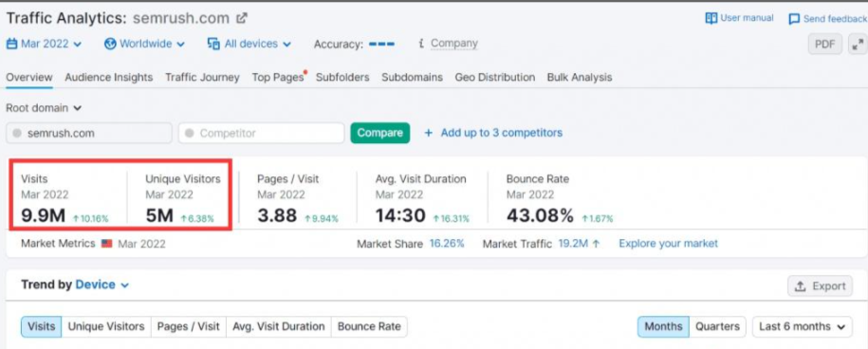Select the Months toggle option
The height and width of the screenshot is (349, 868).
pos(663,326)
